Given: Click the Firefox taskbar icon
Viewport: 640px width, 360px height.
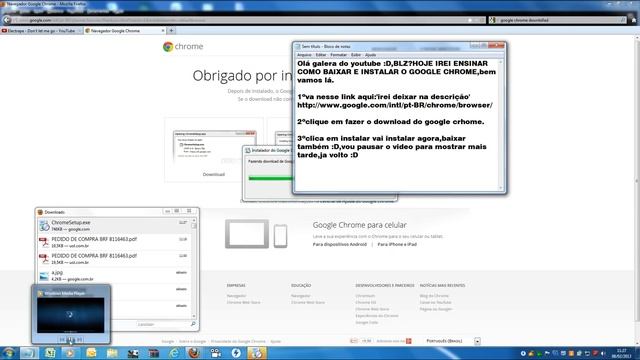Looking at the screenshot, I should click(194, 353).
